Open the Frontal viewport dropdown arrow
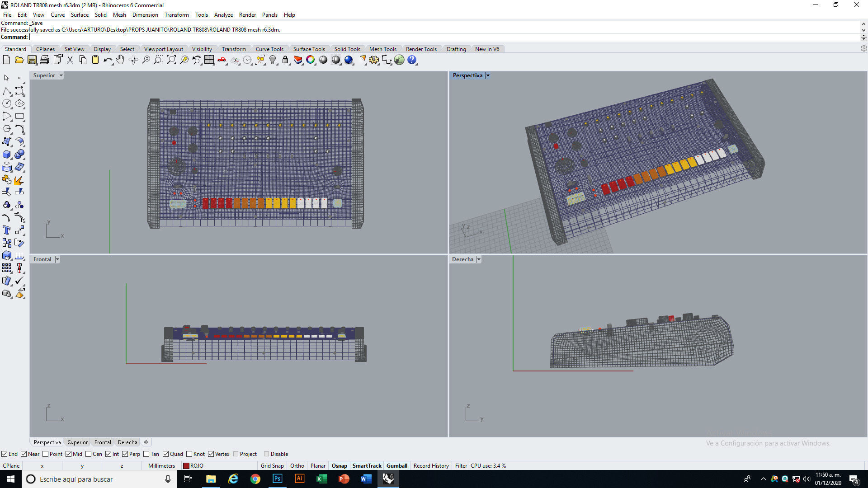Screen dimensions: 868x488 (57, 259)
